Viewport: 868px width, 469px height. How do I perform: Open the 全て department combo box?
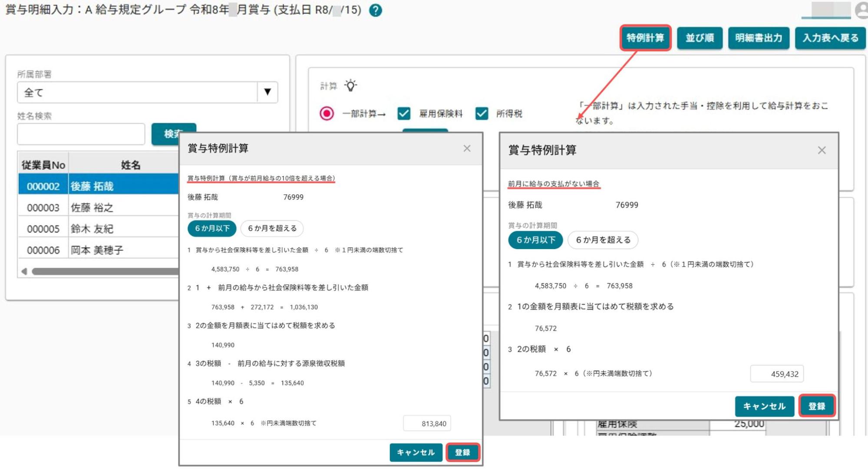(147, 92)
